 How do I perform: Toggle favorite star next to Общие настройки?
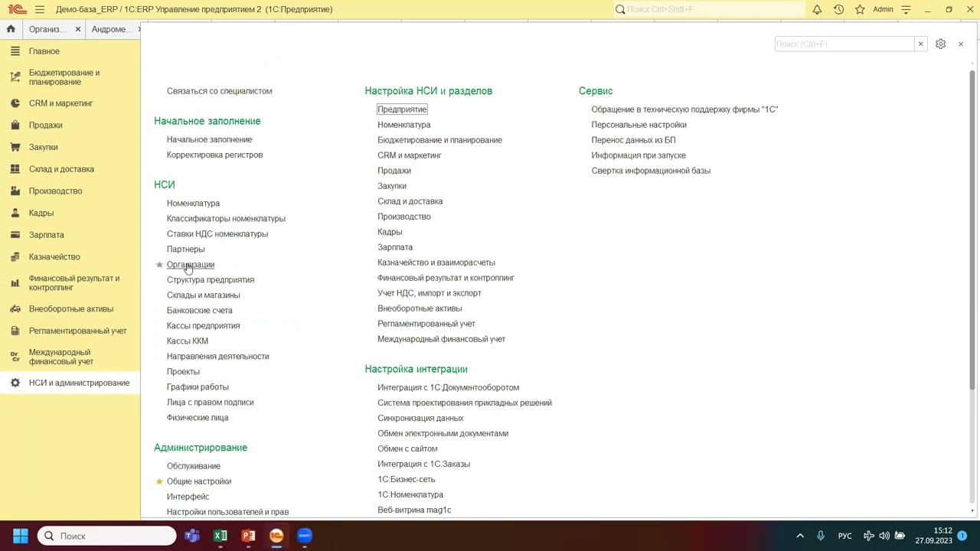(159, 481)
